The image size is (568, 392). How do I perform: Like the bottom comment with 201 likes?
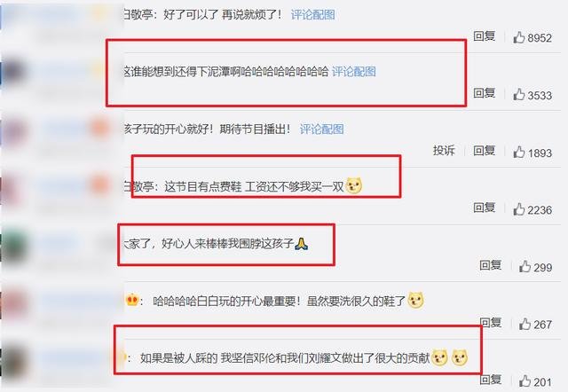[525, 381]
